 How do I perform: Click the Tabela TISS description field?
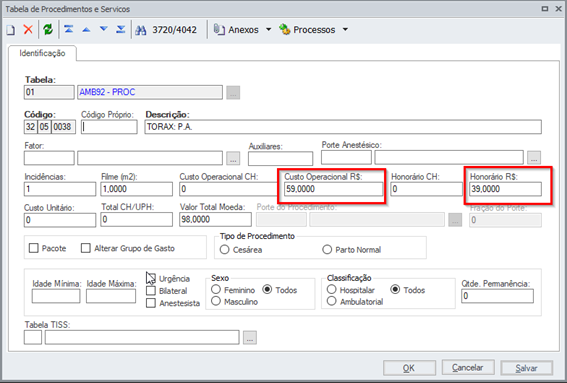142,337
